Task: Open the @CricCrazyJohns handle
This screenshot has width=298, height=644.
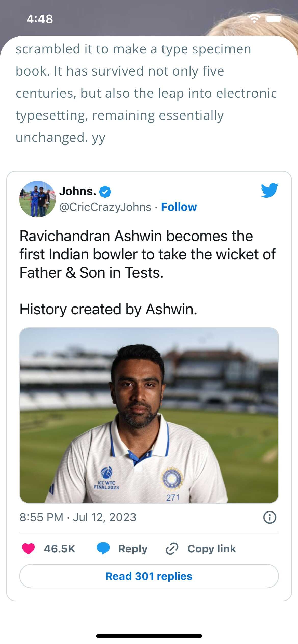Action: (105, 207)
